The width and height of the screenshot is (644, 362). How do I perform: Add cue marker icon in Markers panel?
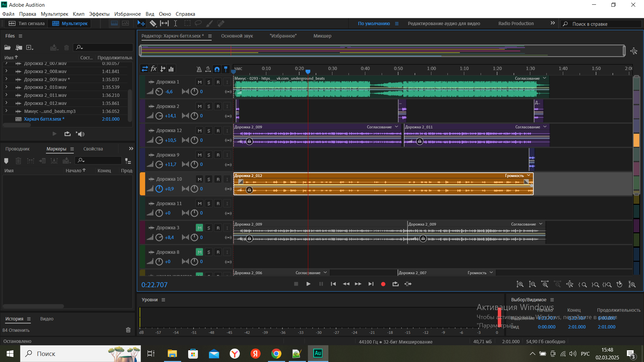pos(6,161)
